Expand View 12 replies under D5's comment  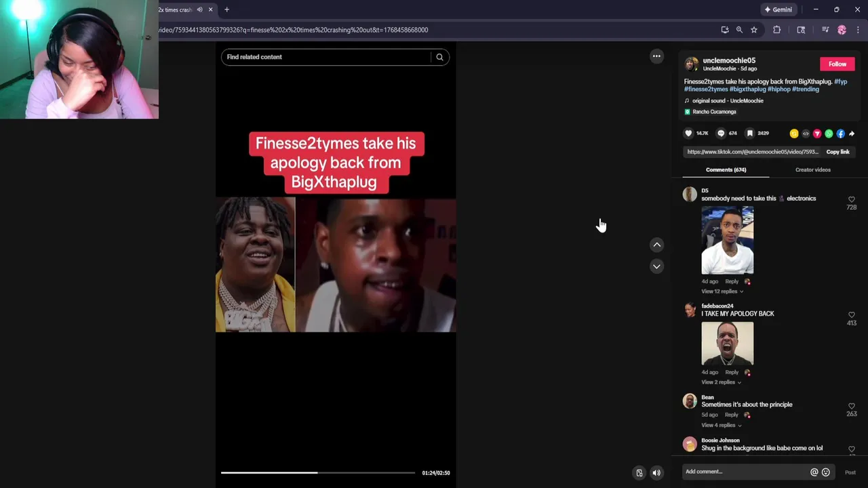coord(722,291)
